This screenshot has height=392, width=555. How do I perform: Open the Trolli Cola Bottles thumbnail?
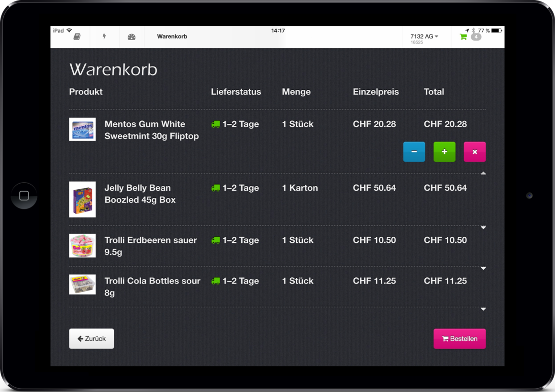coord(82,284)
